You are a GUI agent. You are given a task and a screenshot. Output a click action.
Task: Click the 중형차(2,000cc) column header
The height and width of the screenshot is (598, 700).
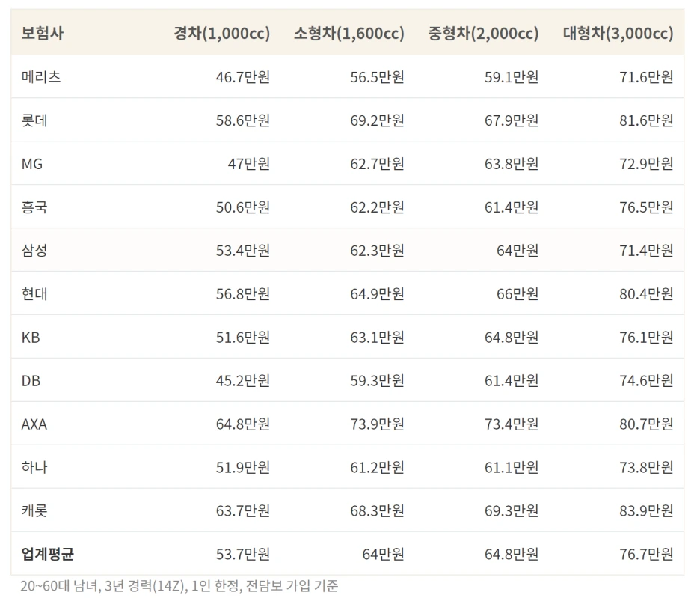483,33
